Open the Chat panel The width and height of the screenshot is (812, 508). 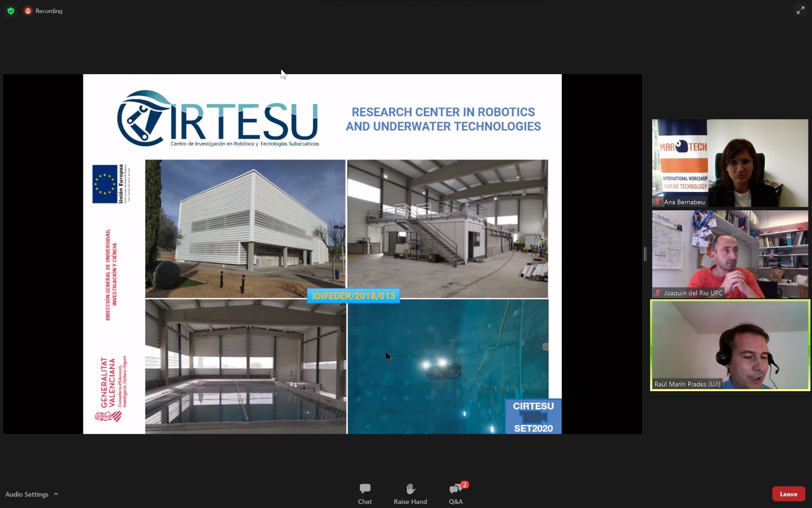click(x=364, y=494)
